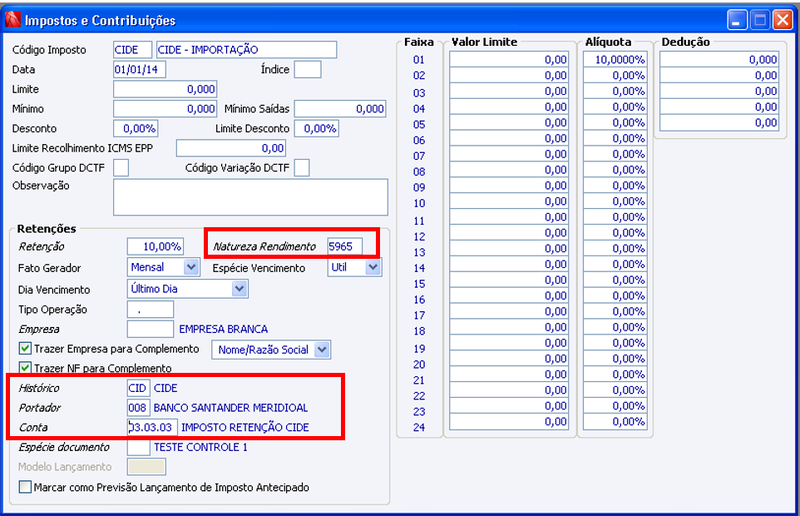Image resolution: width=800 pixels, height=516 pixels.
Task: Toggle Trazer NF para Complemento checkbox
Action: (25, 367)
